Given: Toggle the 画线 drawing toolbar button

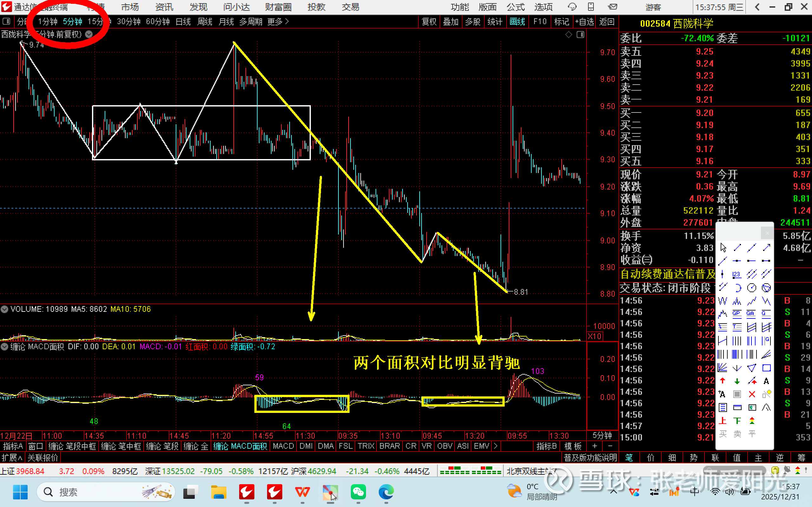Looking at the screenshot, I should tap(517, 22).
